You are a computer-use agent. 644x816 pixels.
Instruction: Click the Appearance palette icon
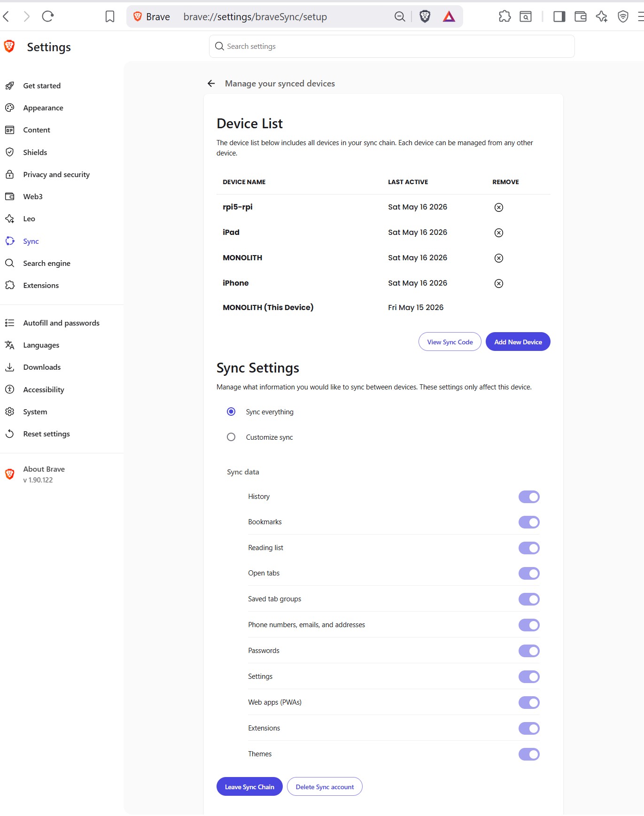(x=9, y=108)
